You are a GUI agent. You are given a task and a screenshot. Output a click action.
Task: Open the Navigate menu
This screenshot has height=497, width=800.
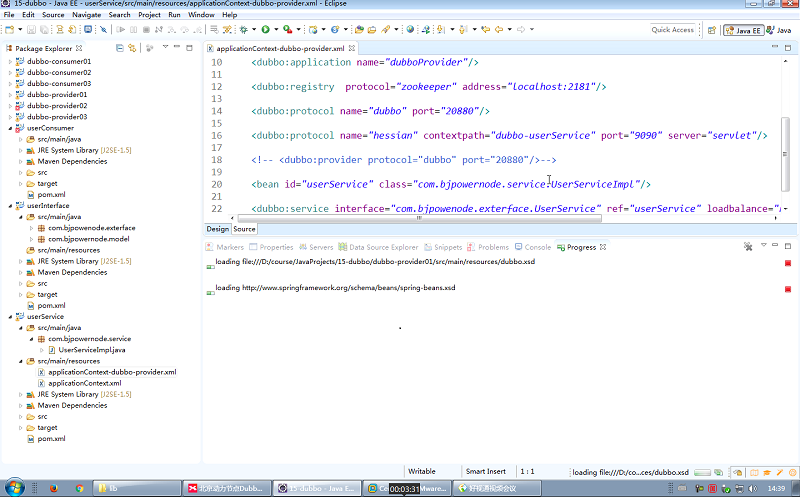(86, 15)
